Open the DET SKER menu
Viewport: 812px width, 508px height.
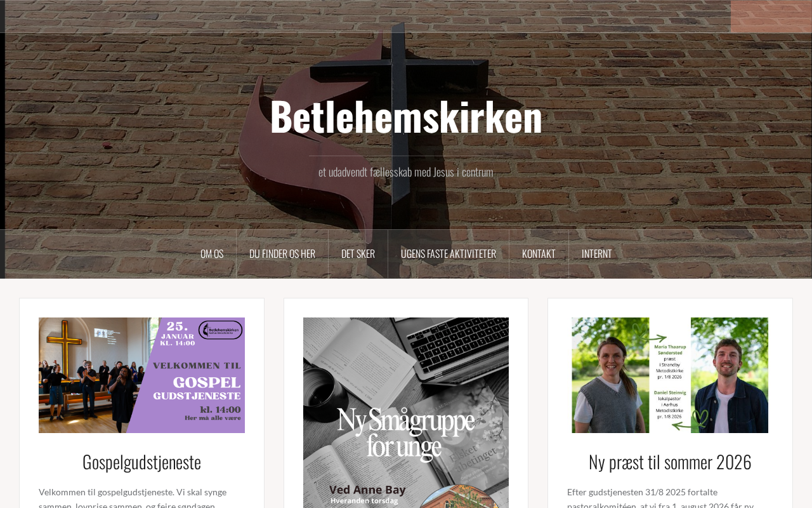pyautogui.click(x=358, y=254)
